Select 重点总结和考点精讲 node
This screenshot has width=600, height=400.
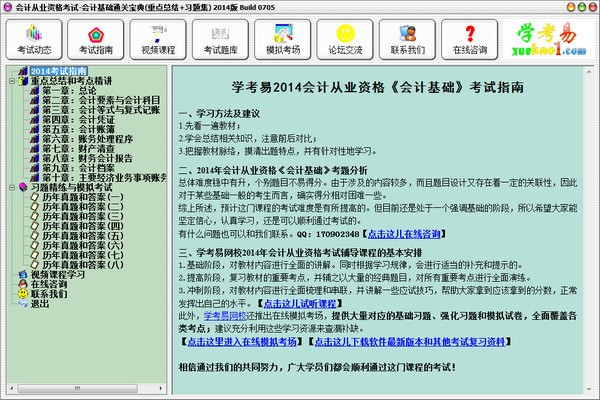[x=71, y=81]
